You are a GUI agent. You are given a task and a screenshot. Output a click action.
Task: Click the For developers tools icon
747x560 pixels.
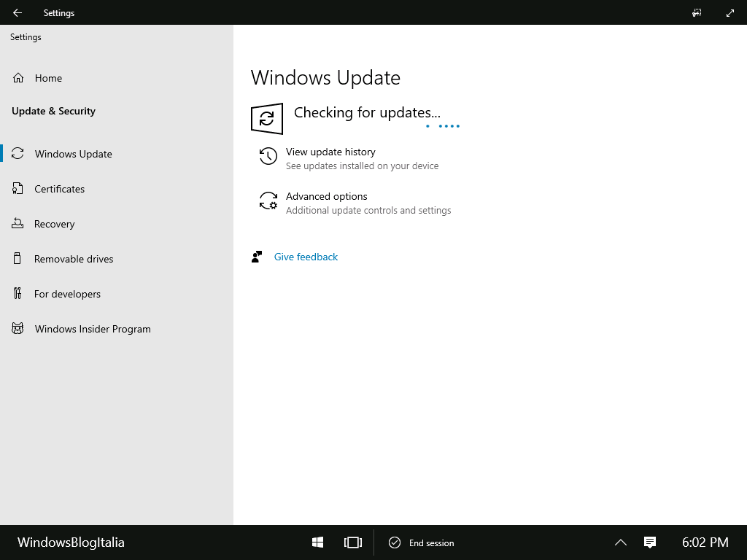(x=18, y=293)
